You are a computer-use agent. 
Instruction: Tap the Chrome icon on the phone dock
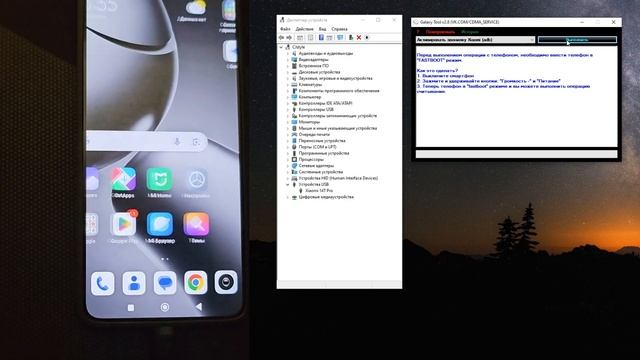[x=196, y=282]
